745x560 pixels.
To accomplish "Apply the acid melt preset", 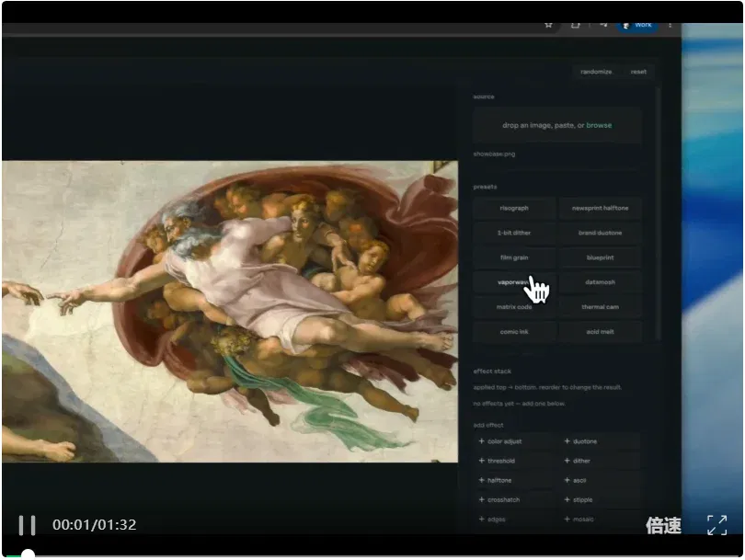I will pos(600,332).
